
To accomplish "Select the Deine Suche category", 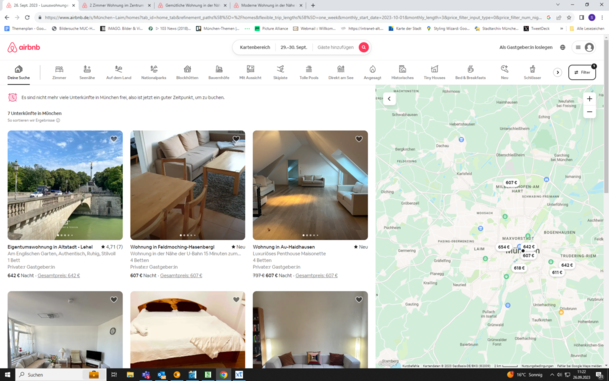I will pyautogui.click(x=18, y=73).
